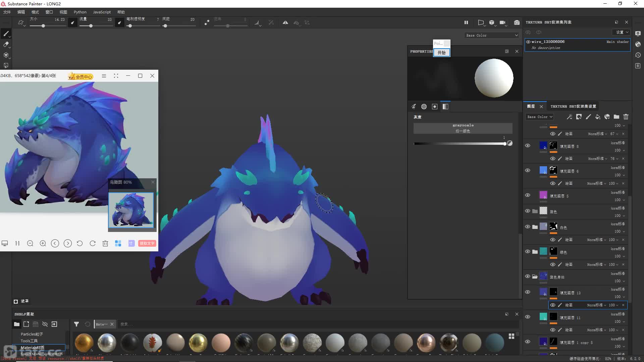Open opacity dropdown for 蓝色身体 folder
This screenshot has width=644, height=362.
click(x=620, y=281)
